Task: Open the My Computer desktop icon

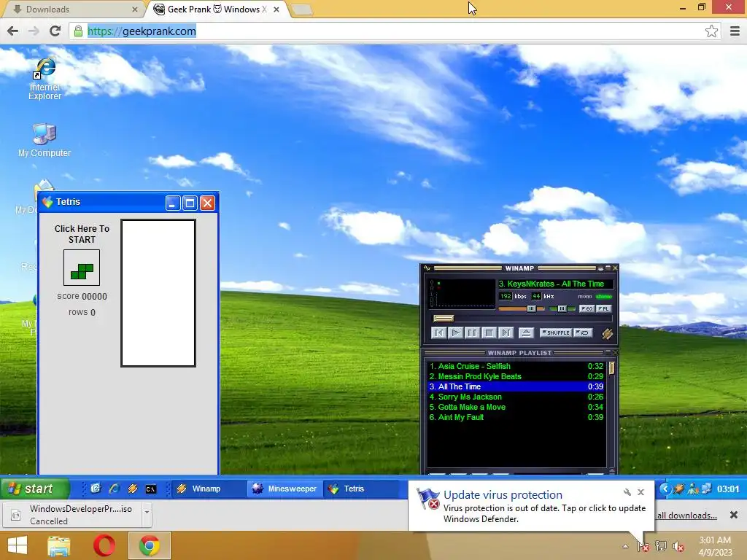Action: coord(44,139)
